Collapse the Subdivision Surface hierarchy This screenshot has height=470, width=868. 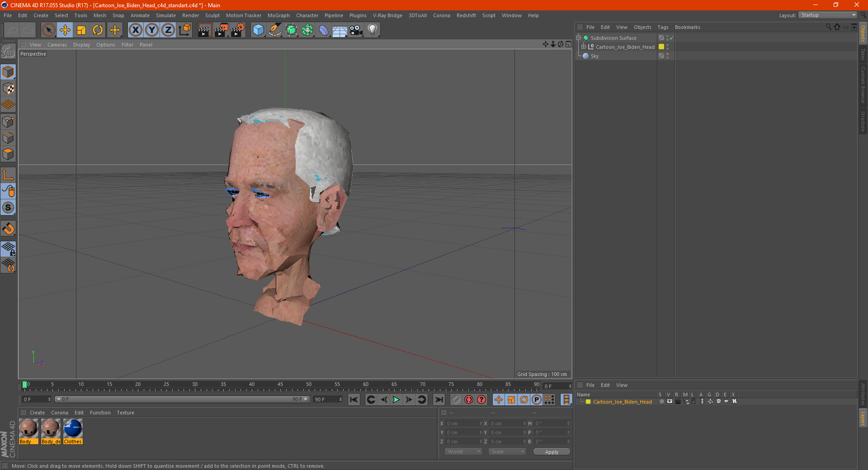[x=578, y=38]
